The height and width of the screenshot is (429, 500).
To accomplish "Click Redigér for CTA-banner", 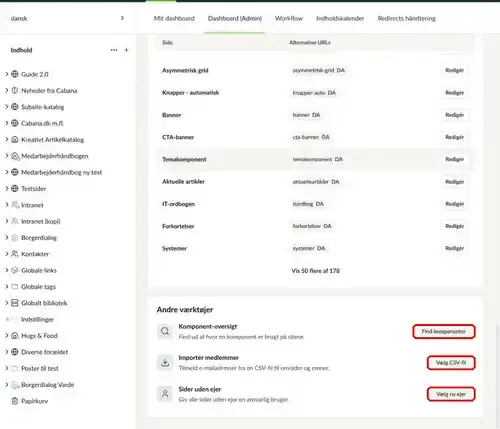I will point(455,137).
